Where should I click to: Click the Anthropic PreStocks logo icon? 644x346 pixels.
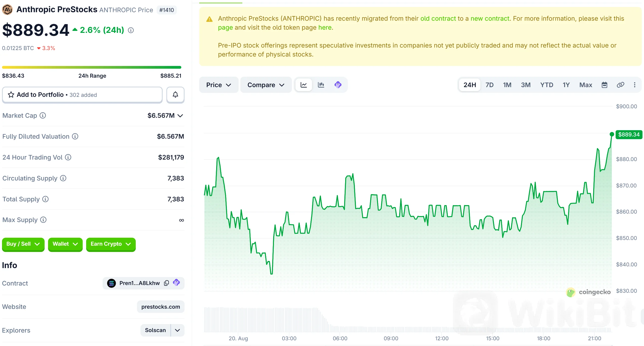[x=7, y=10]
